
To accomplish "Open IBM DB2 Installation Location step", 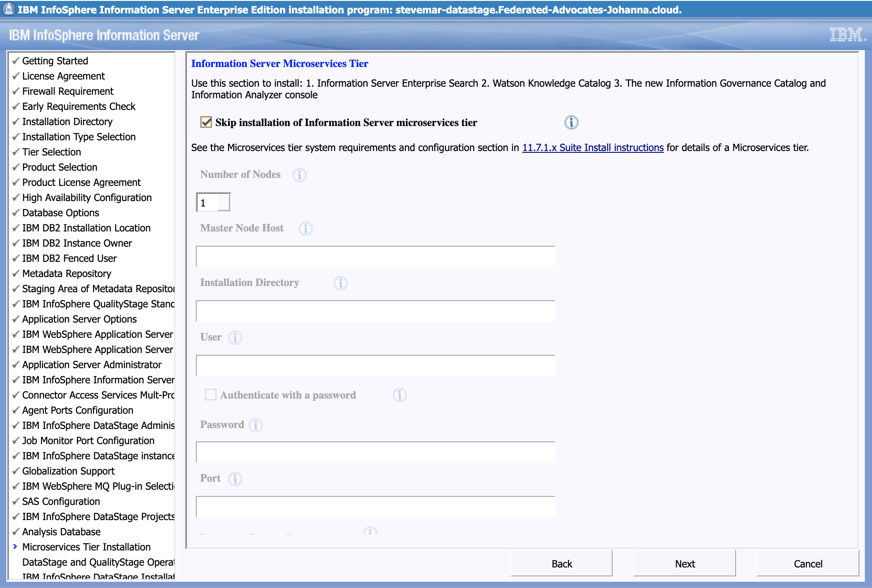I will point(86,228).
